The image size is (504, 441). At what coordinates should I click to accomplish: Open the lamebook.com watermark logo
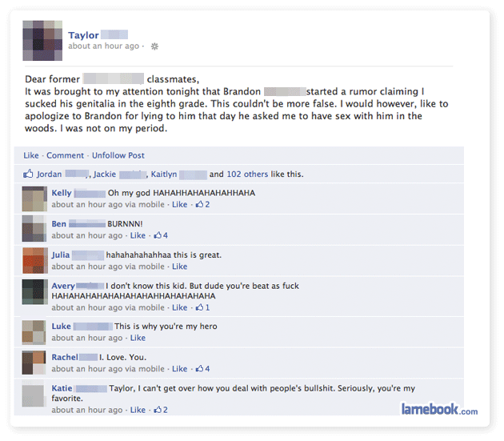point(439,409)
